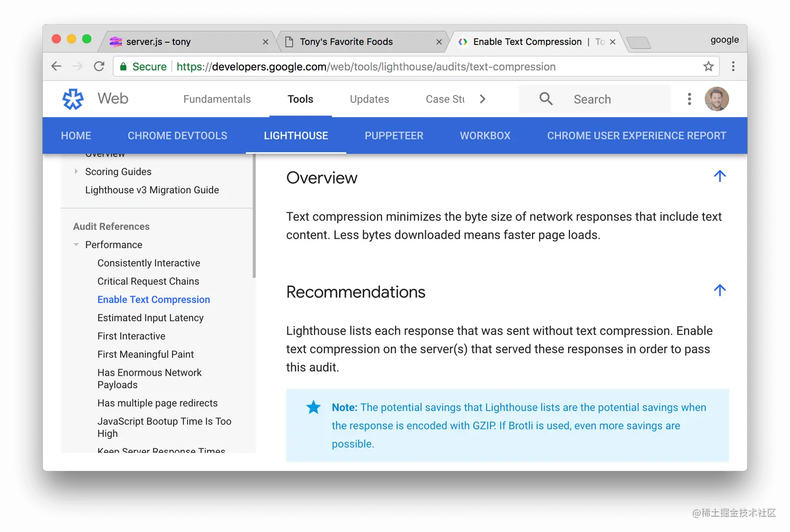Open the WORKBOX tab
The height and width of the screenshot is (532, 790).
pyautogui.click(x=485, y=136)
